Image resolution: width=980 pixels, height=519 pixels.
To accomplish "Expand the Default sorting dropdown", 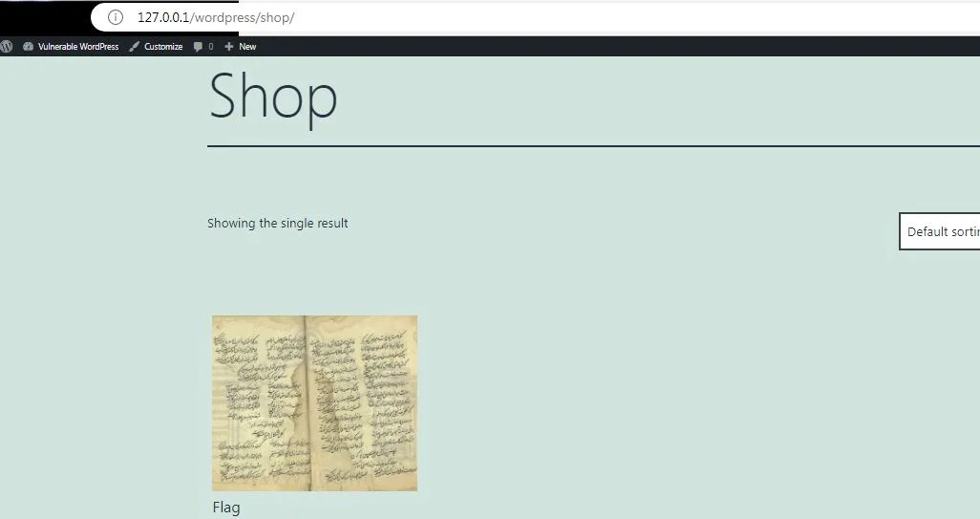I will click(940, 231).
